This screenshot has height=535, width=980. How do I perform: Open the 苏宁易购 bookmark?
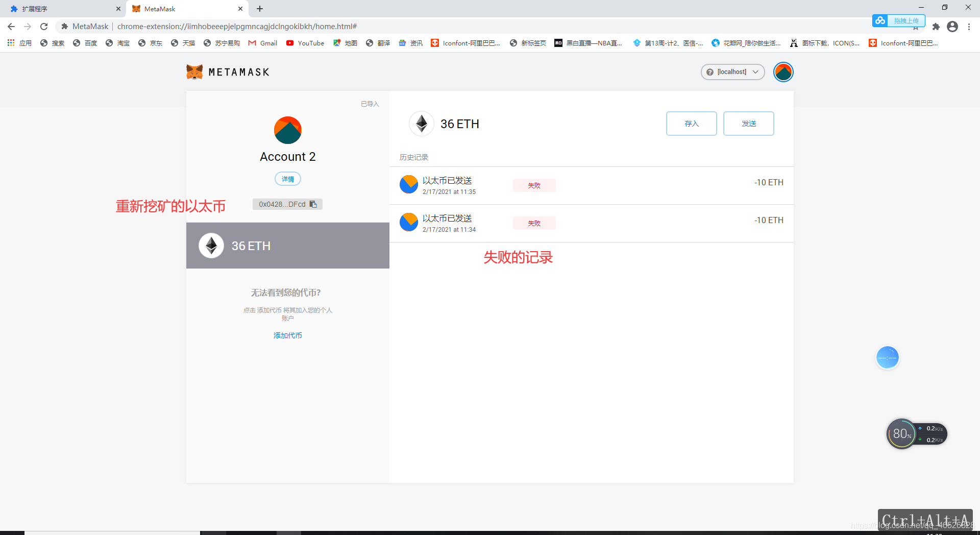tap(222, 43)
